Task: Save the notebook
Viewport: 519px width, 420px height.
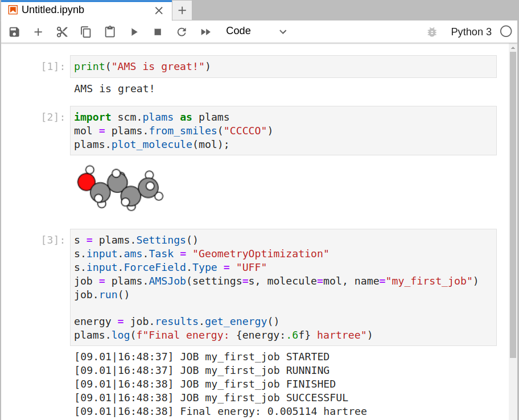Action: tap(14, 32)
